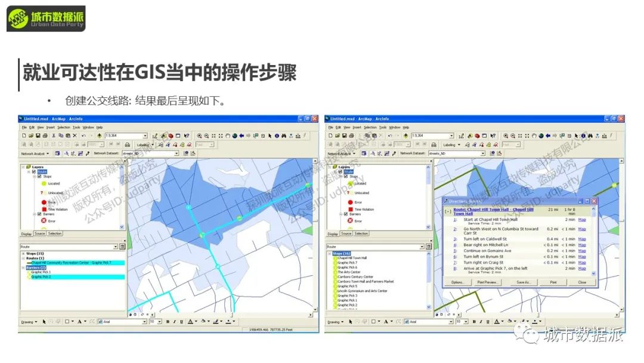Open Route layer dropdown in left NA panel
644x363 pixels.
116,247
